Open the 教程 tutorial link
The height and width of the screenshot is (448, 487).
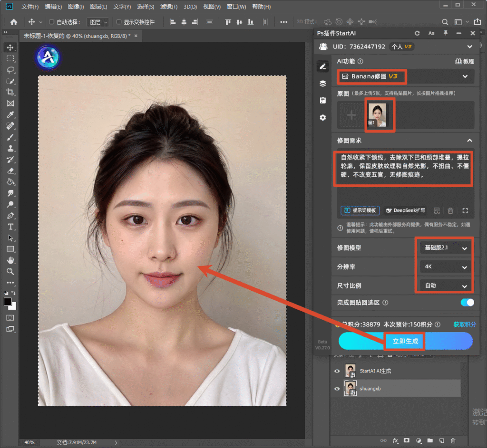click(465, 61)
